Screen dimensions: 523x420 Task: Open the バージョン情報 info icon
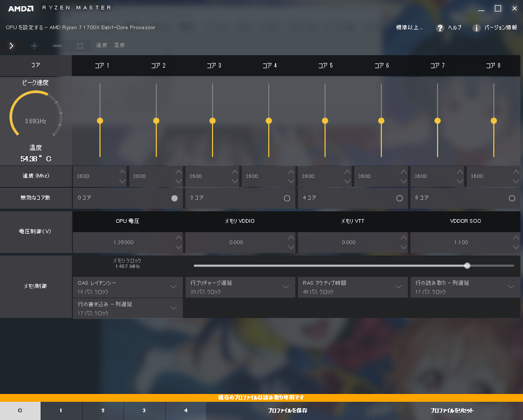476,28
